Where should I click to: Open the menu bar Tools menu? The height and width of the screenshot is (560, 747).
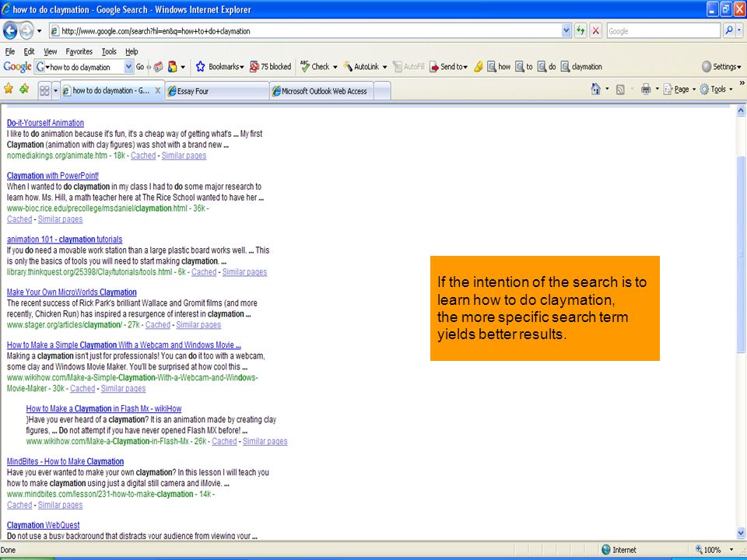point(109,51)
